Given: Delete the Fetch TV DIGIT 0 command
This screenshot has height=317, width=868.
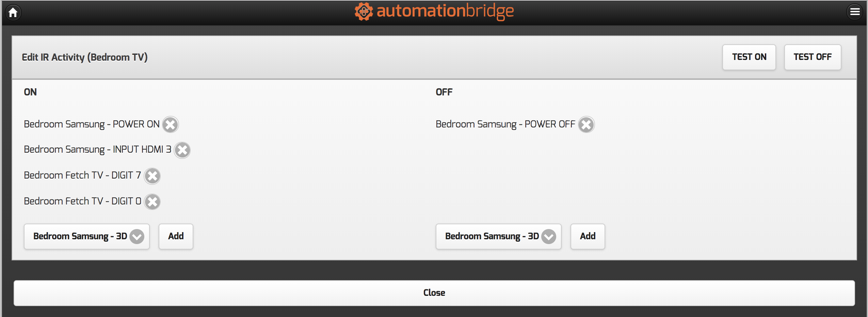Looking at the screenshot, I should tap(152, 202).
